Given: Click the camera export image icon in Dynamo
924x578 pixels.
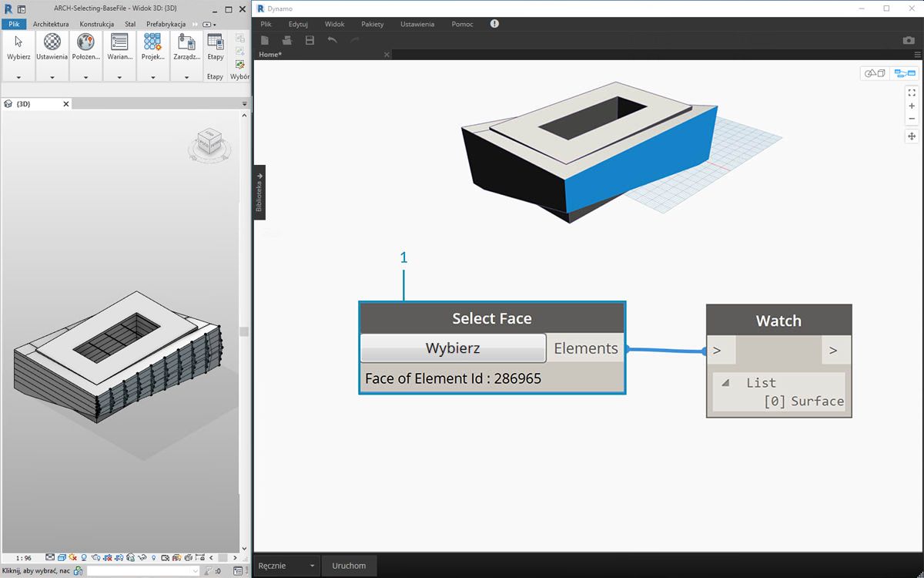Looking at the screenshot, I should [x=909, y=40].
